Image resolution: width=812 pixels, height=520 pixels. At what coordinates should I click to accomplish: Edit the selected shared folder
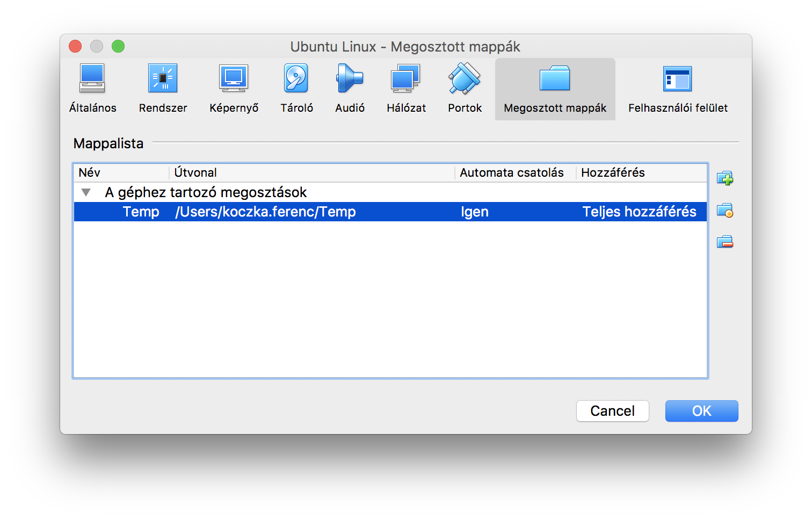tap(725, 210)
